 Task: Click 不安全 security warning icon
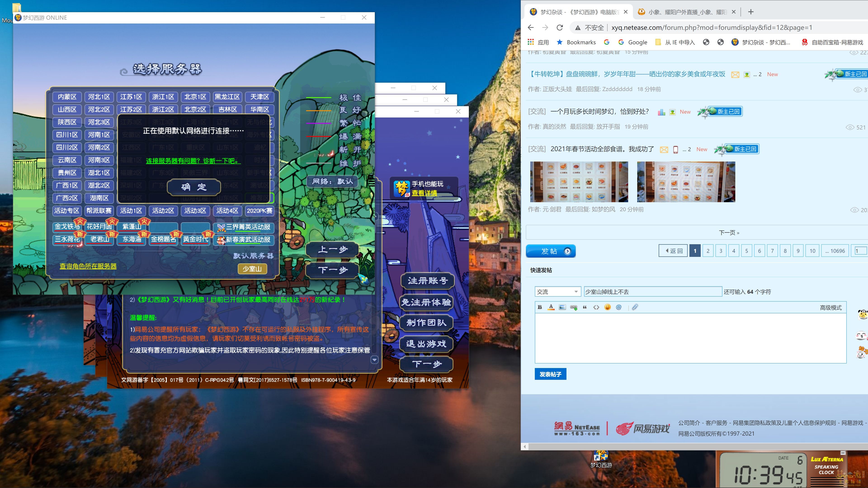point(578,28)
